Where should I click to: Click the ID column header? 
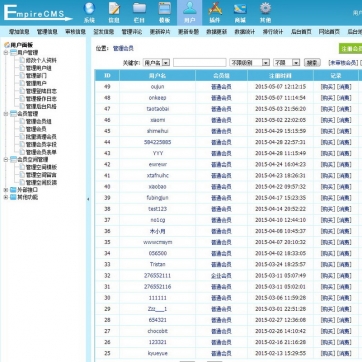coord(107,76)
